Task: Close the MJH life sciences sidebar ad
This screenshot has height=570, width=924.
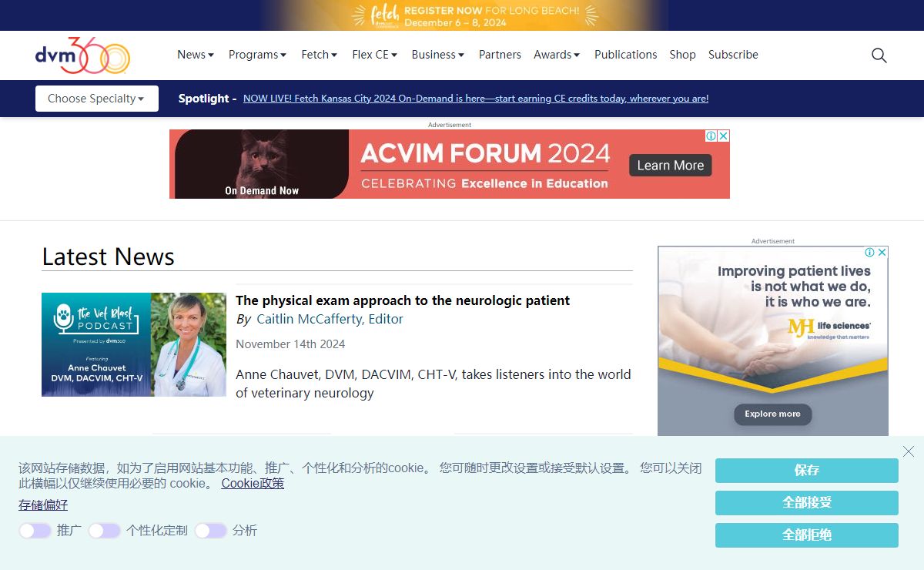Action: [x=882, y=252]
